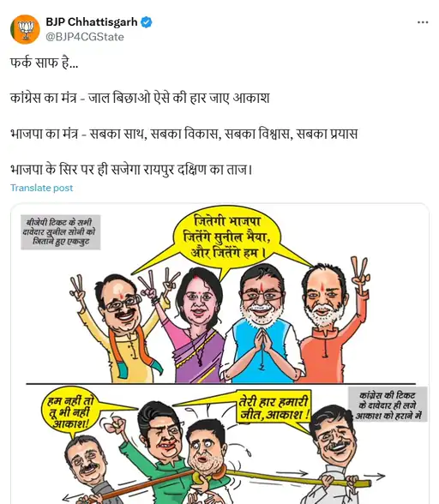
Task: Open the BJP Chhattisgarh display name link
Action: (92, 22)
